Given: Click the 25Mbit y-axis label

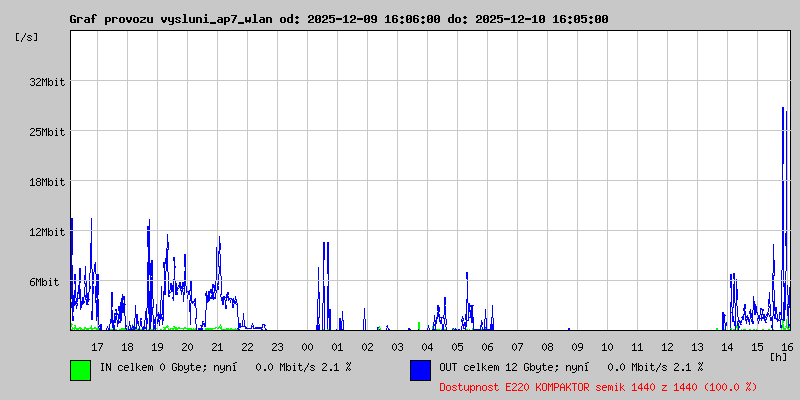Looking at the screenshot, I should tap(47, 132).
